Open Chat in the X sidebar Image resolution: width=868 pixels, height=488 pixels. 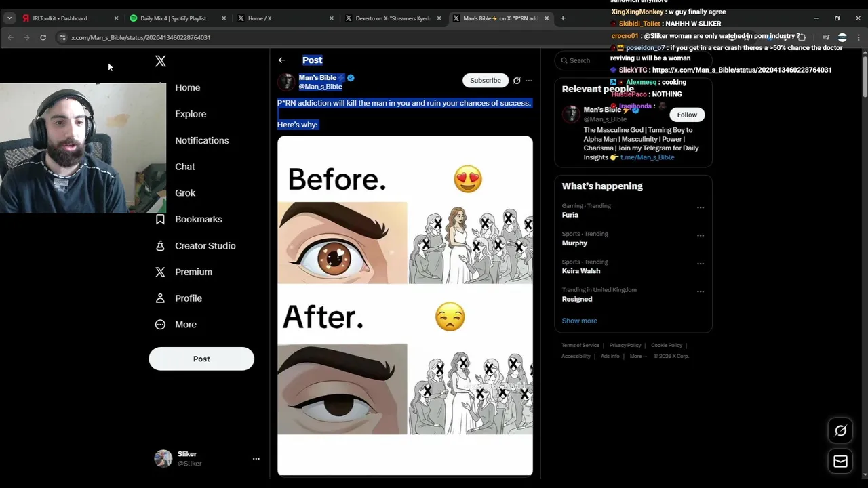point(185,167)
